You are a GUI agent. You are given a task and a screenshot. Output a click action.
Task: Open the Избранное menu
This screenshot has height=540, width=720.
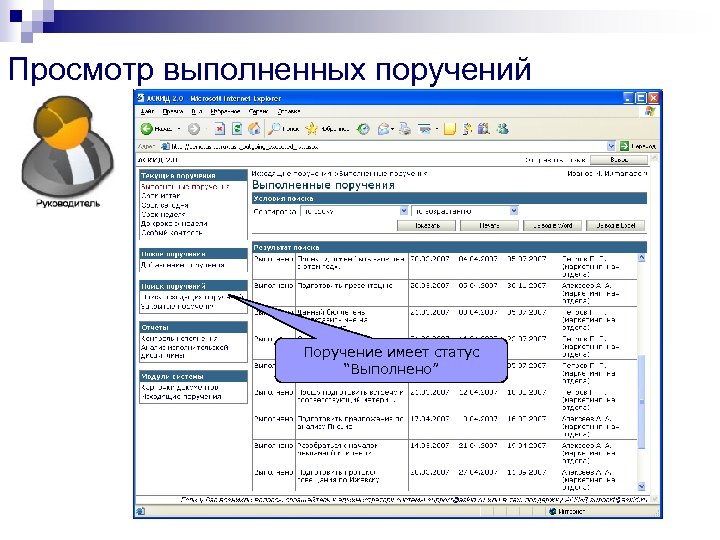[225, 111]
